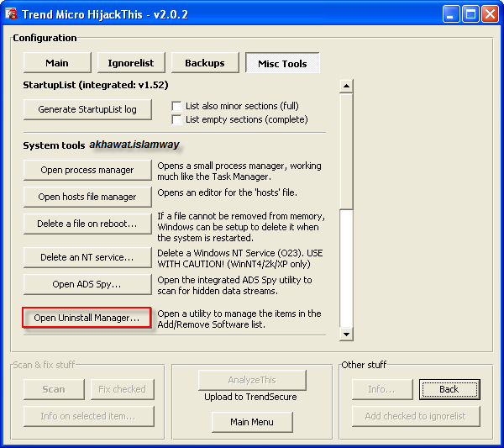Tick List empty sections (complete) checkbox

[176, 119]
